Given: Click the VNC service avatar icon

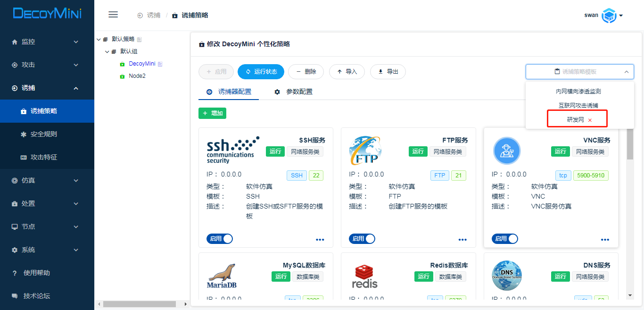Looking at the screenshot, I should 506,151.
